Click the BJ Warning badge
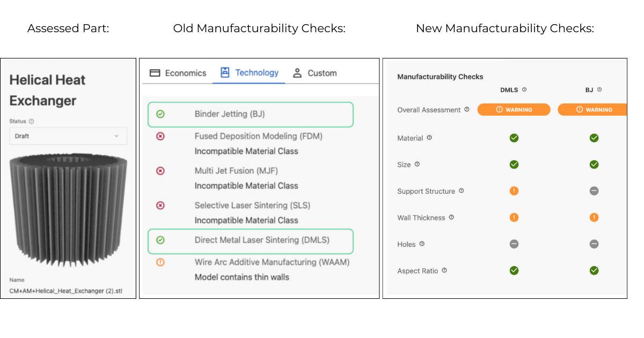Screen dimensions: 644x338 (592, 109)
